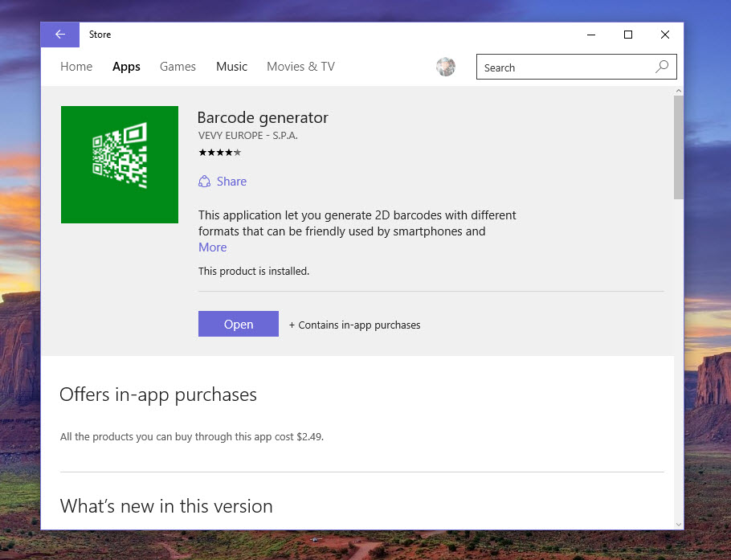Image resolution: width=731 pixels, height=560 pixels.
Task: Switch to the Apps section
Action: click(x=126, y=67)
